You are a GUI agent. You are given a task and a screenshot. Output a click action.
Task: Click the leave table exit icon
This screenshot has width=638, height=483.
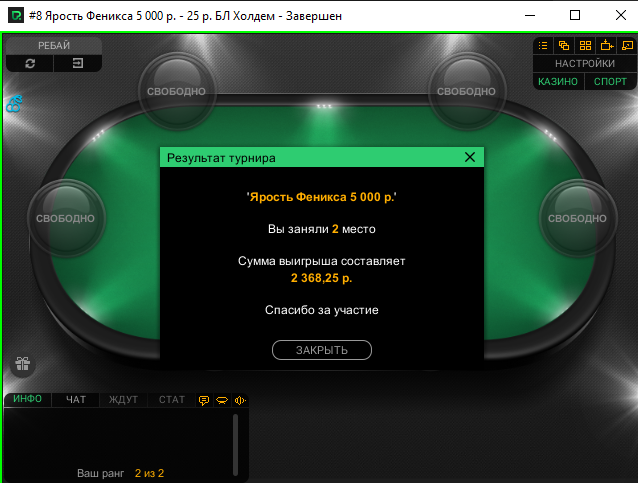[x=78, y=63]
